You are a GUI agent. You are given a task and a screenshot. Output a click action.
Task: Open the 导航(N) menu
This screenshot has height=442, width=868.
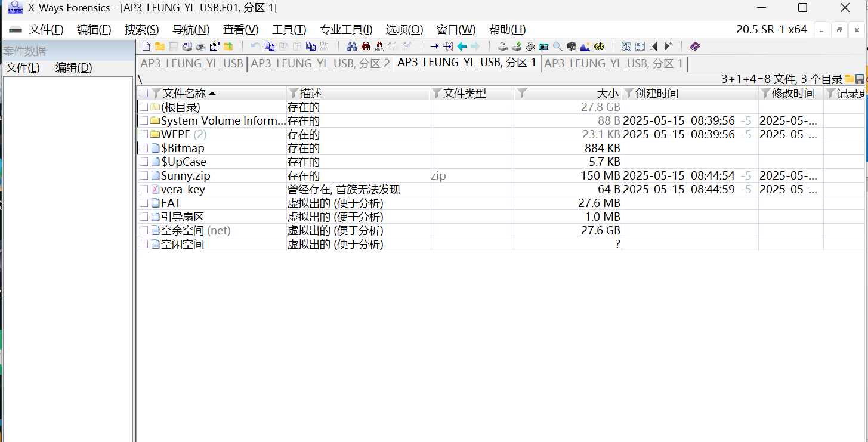[x=191, y=30]
